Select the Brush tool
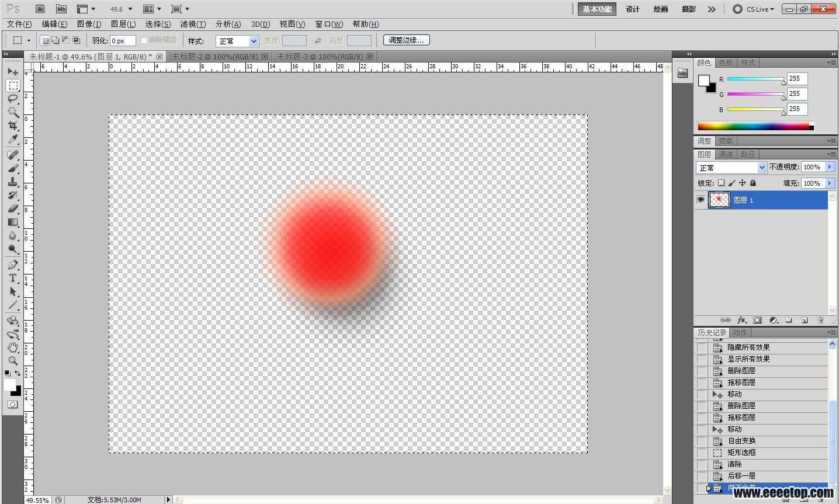This screenshot has width=839, height=504. tap(13, 168)
